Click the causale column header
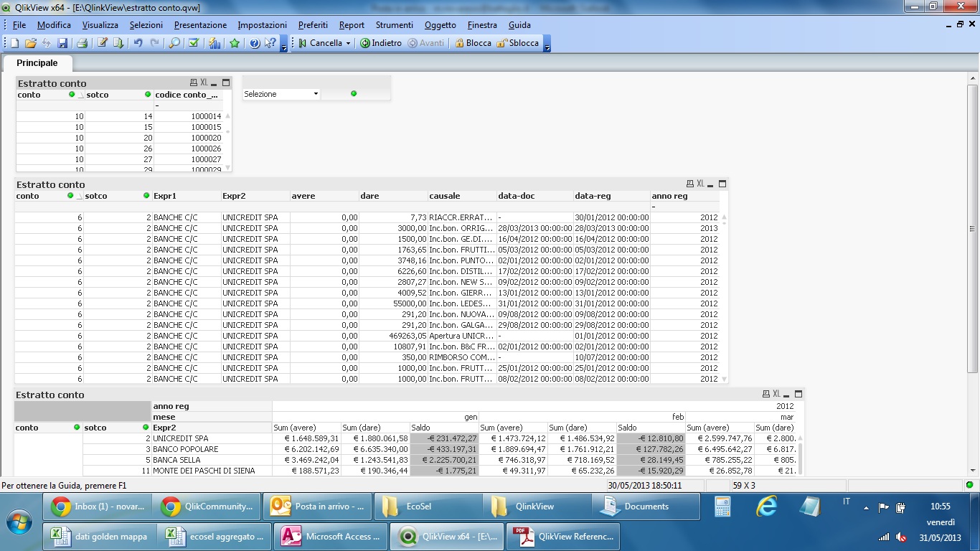Image resolution: width=980 pixels, height=551 pixels. pos(462,196)
